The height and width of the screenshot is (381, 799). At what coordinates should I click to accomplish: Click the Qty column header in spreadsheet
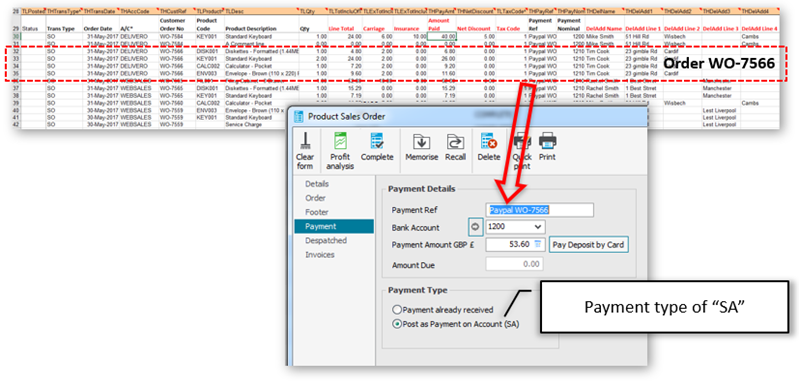(x=304, y=29)
